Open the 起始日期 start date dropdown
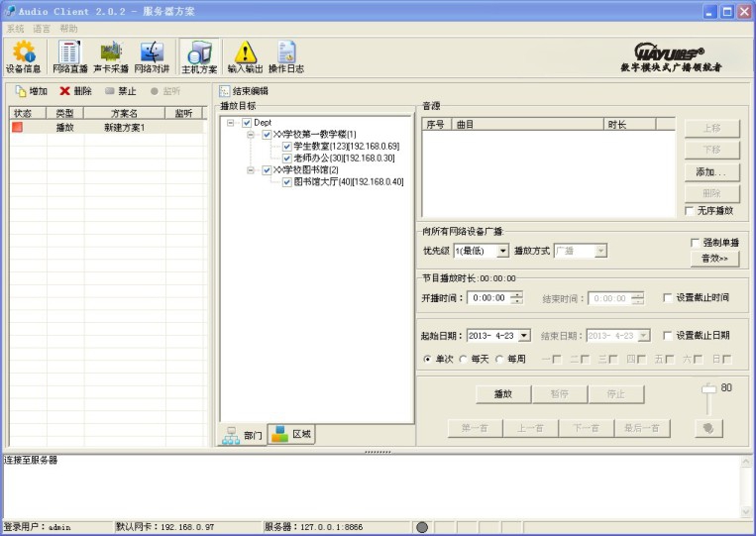 [524, 336]
